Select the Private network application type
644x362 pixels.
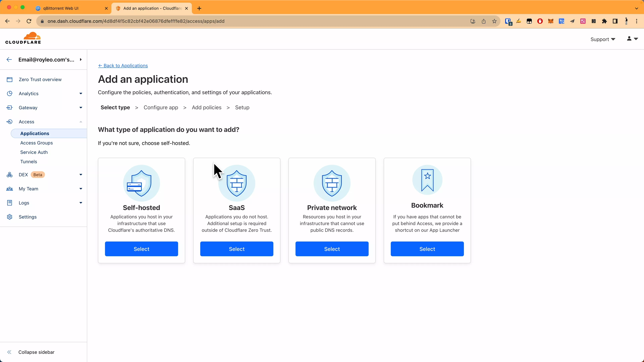pos(332,249)
